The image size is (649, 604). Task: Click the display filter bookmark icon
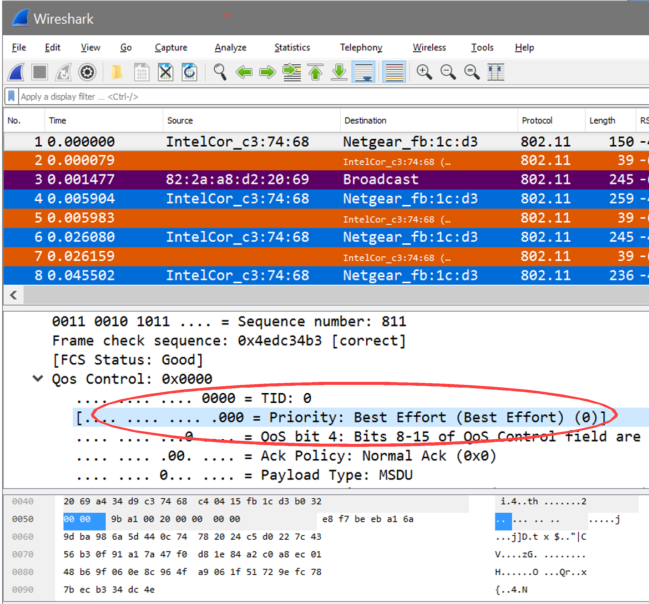coord(11,96)
